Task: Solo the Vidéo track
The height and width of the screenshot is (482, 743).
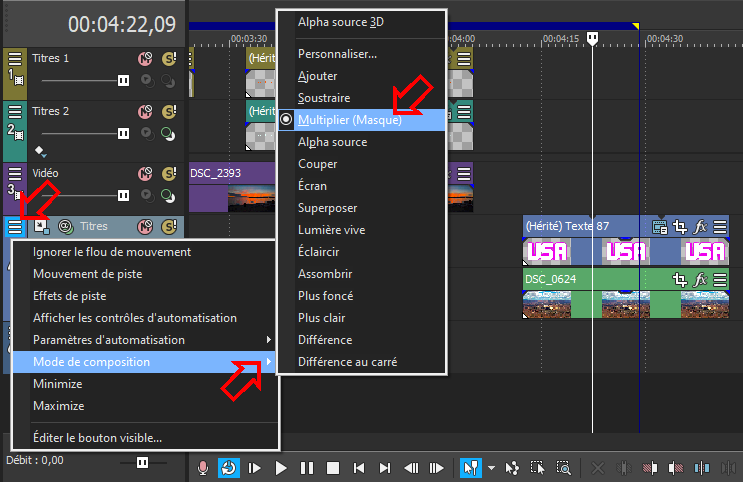Action: coord(169,174)
